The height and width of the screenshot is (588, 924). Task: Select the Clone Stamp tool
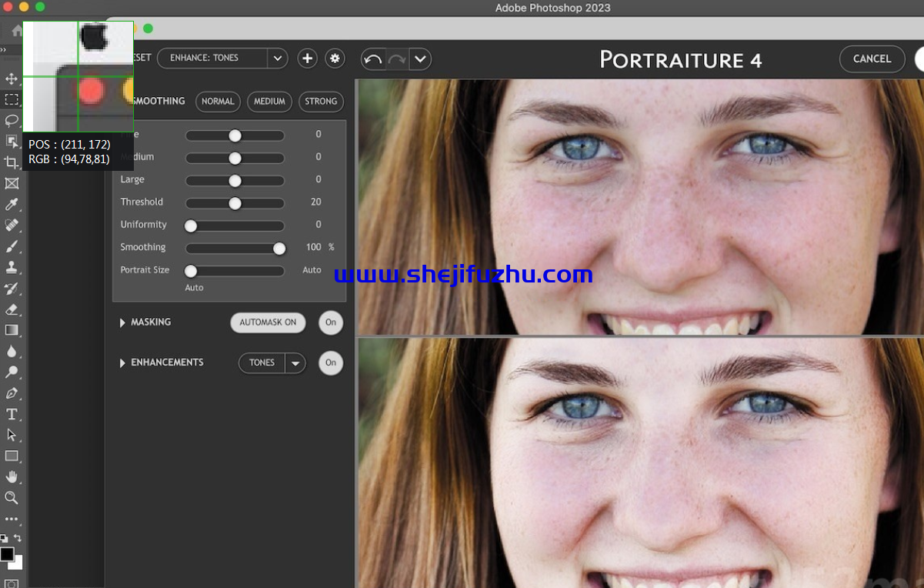click(12, 267)
